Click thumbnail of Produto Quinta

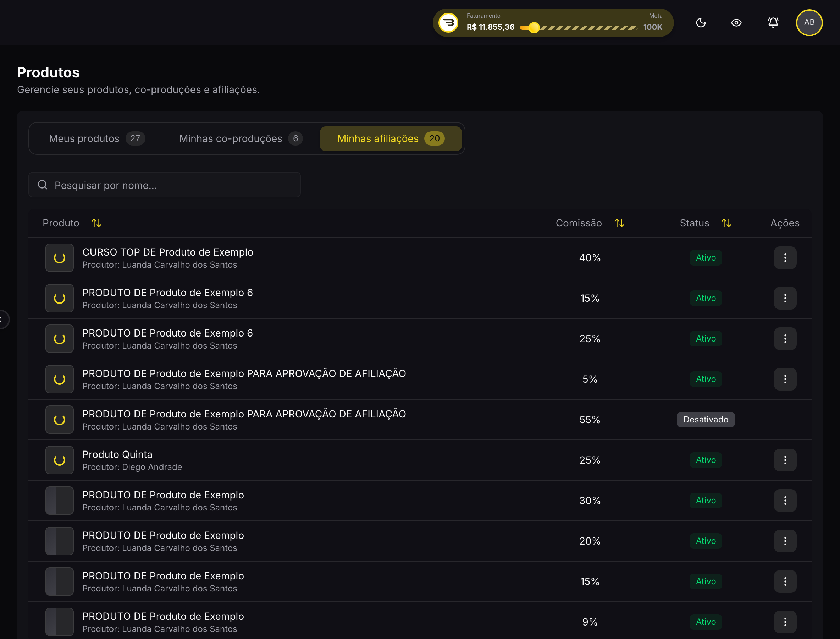tap(59, 460)
